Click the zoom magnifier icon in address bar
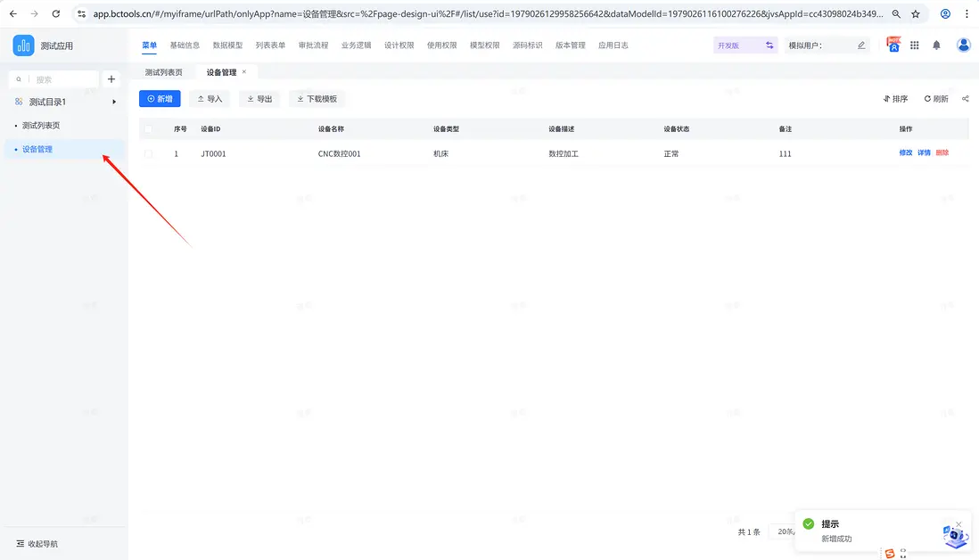Image resolution: width=979 pixels, height=560 pixels. 896,13
